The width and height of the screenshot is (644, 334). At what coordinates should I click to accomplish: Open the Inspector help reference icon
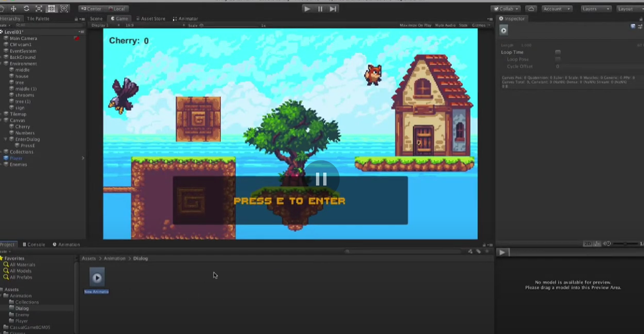633,26
